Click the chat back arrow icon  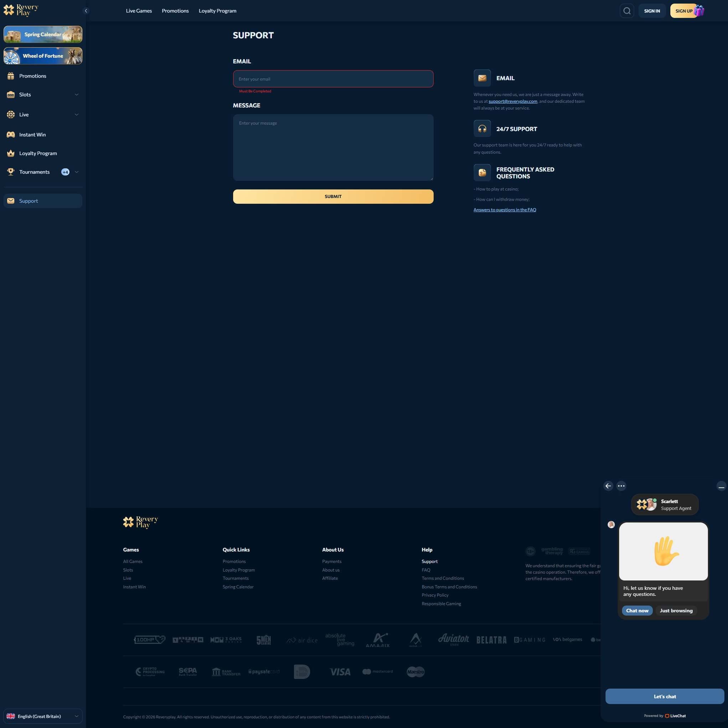pyautogui.click(x=608, y=486)
